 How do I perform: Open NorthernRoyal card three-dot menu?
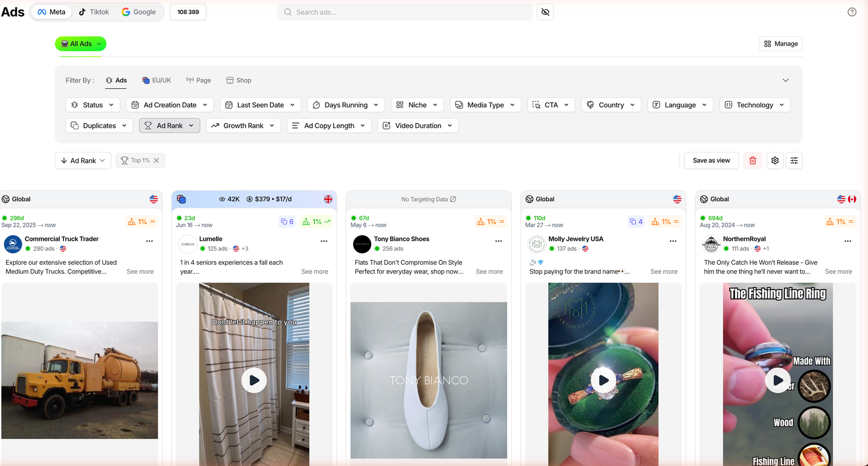[x=847, y=241]
